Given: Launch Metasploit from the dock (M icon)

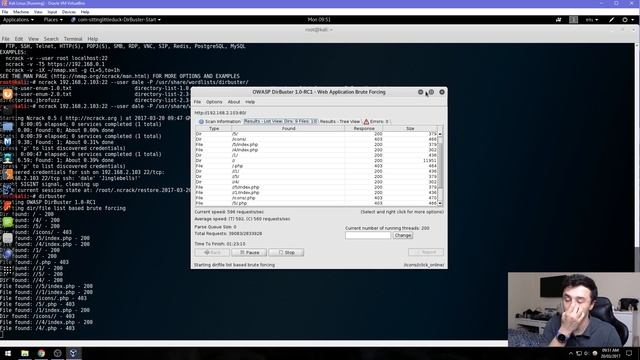Looking at the screenshot, I should click(x=7, y=142).
